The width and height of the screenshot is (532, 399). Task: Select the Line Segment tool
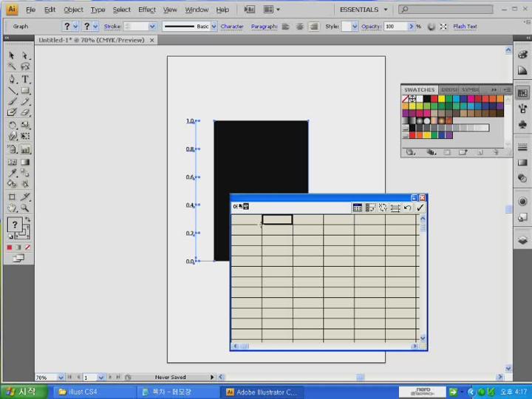12,91
